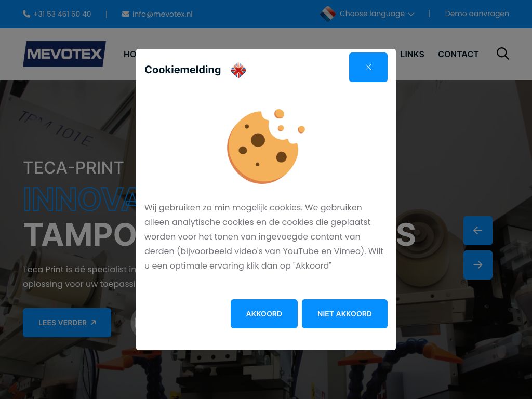This screenshot has width=532, height=399.
Task: Click the NIET AKKOORD button
Action: 344,314
